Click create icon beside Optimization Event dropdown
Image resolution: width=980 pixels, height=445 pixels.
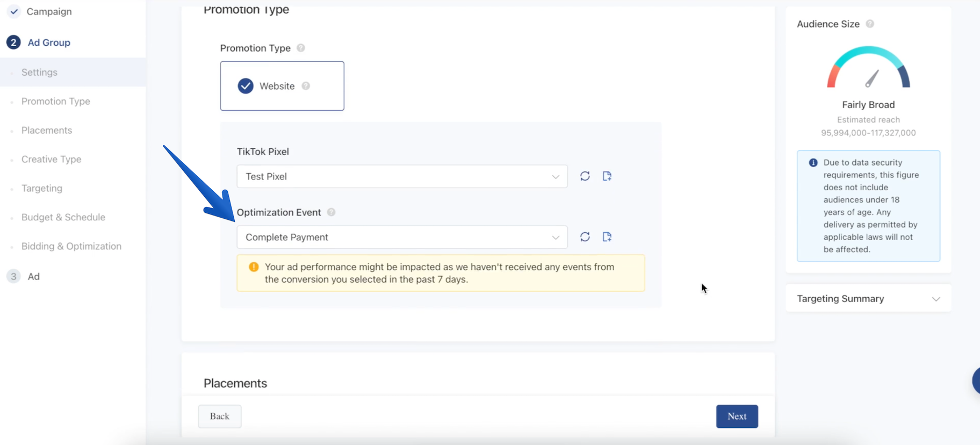[x=607, y=237]
